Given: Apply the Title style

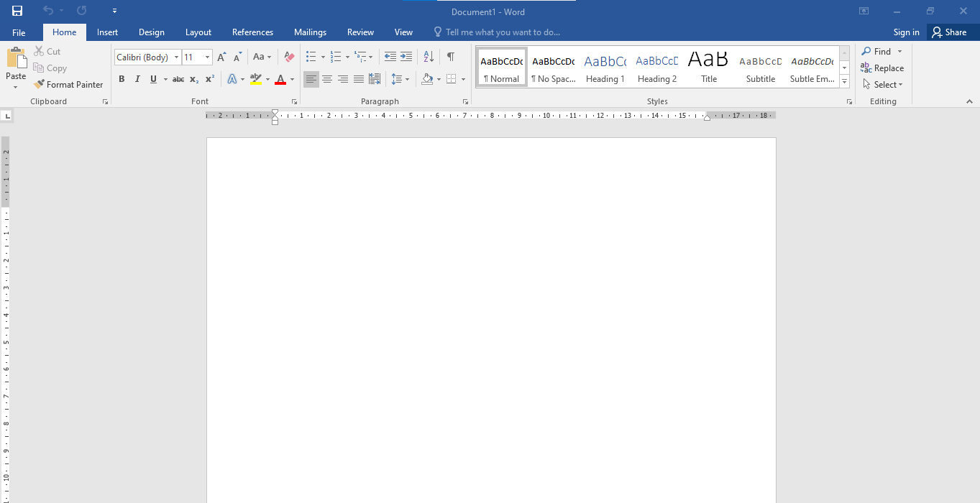Looking at the screenshot, I should (708, 68).
